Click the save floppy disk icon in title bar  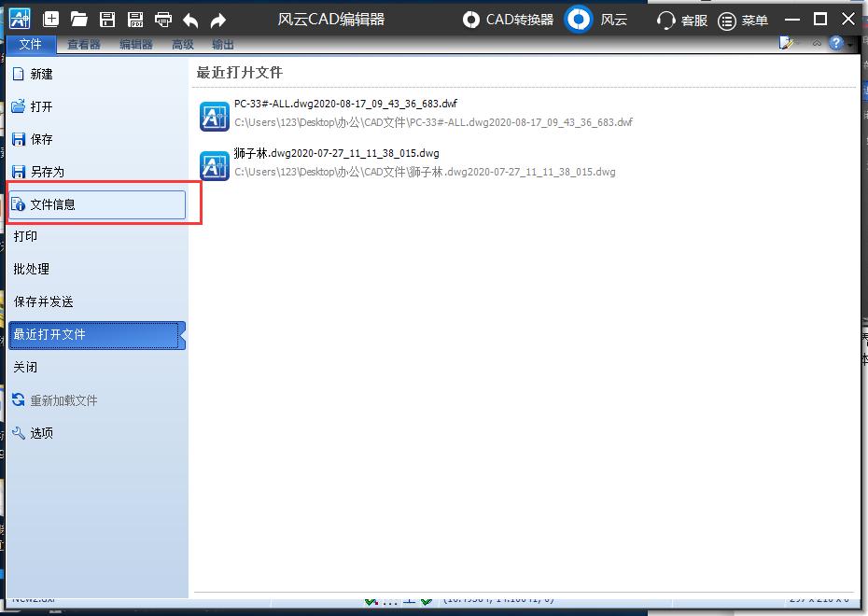[107, 20]
